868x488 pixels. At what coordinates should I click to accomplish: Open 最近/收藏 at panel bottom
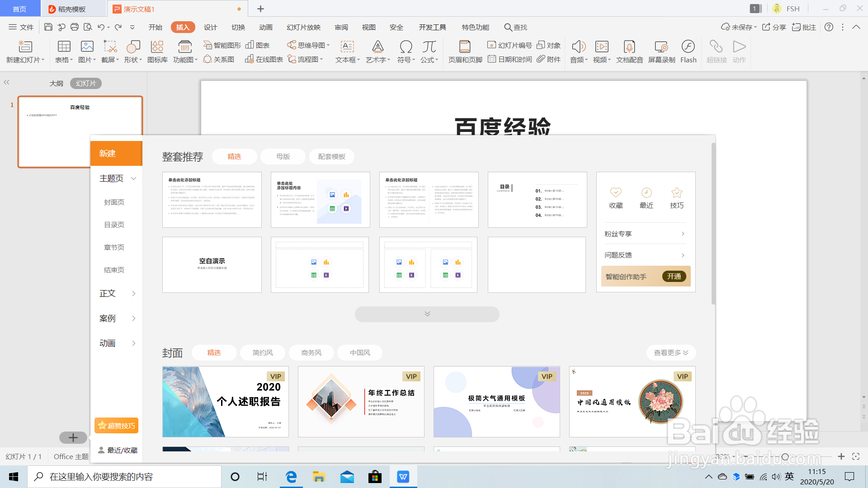click(x=118, y=450)
